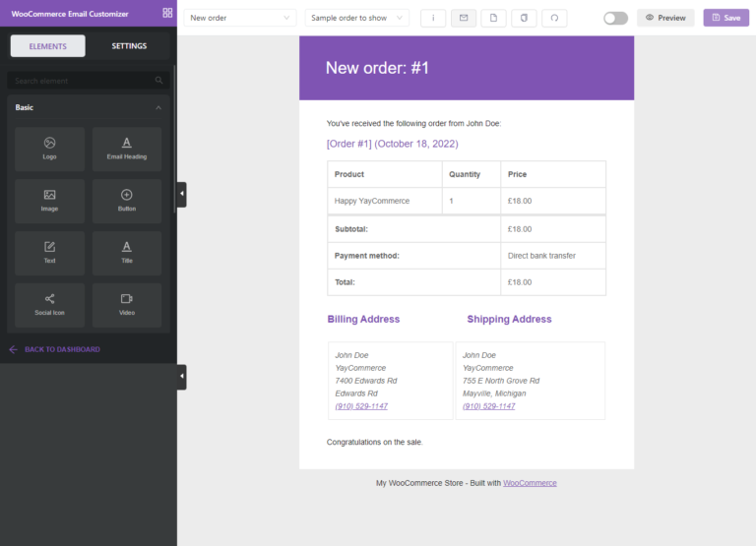Switch to the Elements tab
The image size is (756, 546).
48,46
